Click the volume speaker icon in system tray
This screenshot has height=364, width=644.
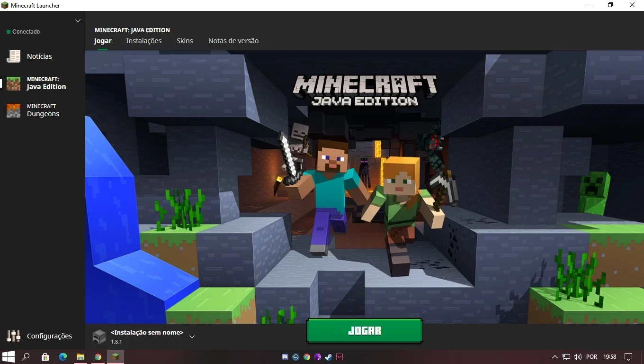[x=577, y=357]
